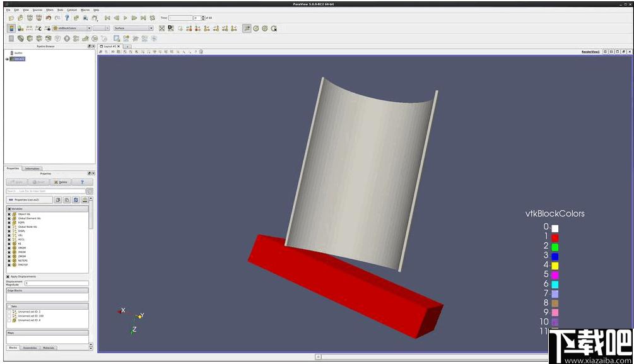Check Unnamed set ID: 4
Screen dimensions: 634x364
9,320
